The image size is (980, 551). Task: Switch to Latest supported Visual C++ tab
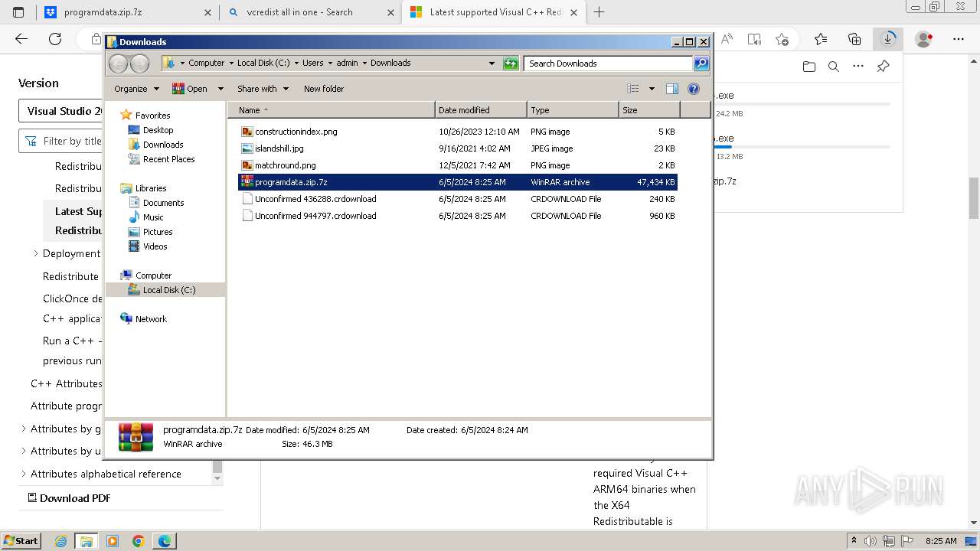coord(495,12)
